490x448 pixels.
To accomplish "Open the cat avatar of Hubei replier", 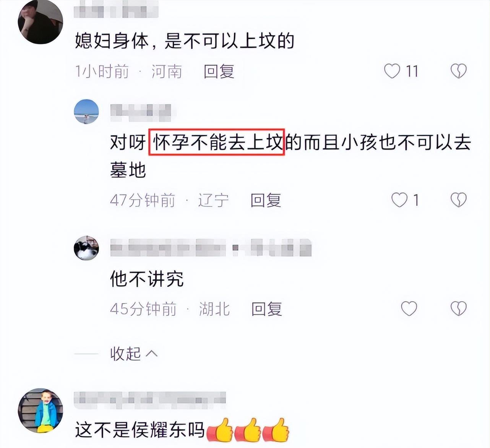I will [86, 248].
